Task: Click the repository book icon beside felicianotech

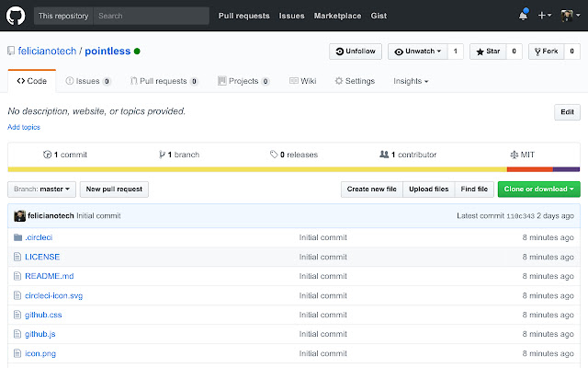Action: click(x=11, y=51)
